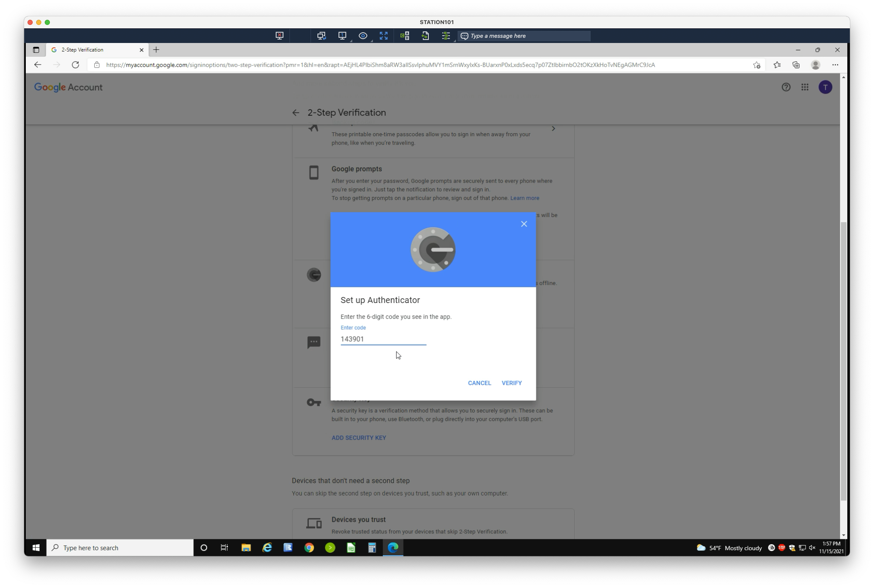Screen dimensions: 874x588
Task: Reload the page with refresh icon
Action: tap(75, 65)
